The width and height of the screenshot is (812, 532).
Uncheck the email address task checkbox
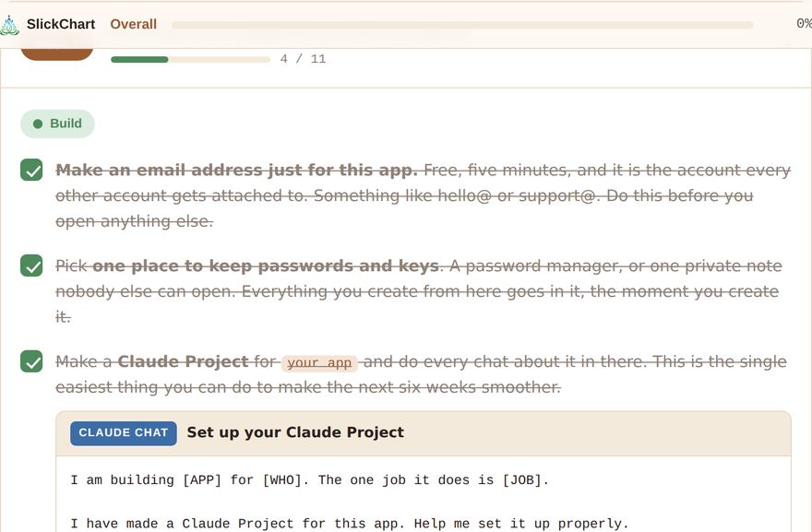pos(31,170)
